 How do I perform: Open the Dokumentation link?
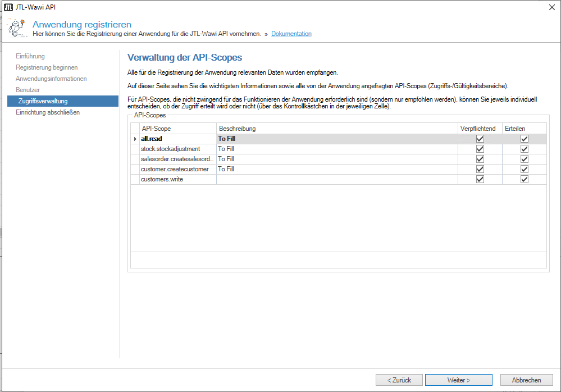point(291,34)
